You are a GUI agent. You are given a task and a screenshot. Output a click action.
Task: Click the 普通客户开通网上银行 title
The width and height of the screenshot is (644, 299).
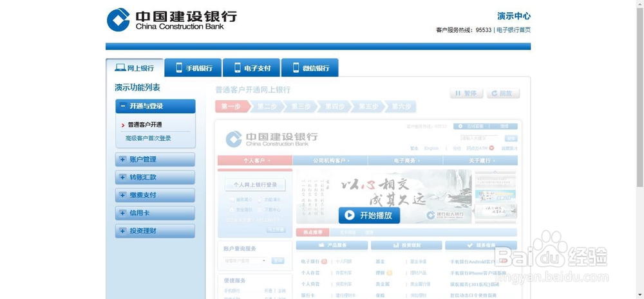point(253,90)
